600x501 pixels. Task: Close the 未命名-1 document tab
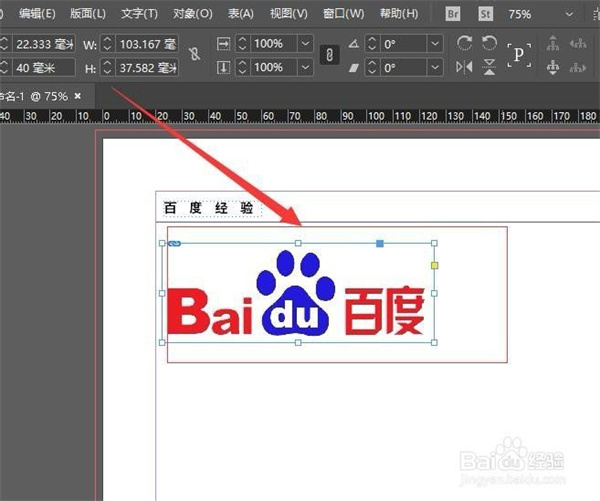pos(78,96)
